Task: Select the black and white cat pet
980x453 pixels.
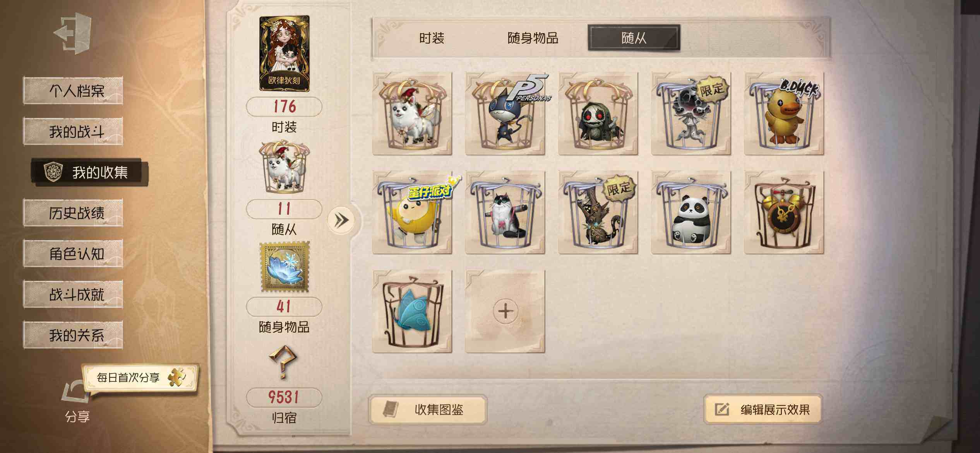Action: (505, 213)
